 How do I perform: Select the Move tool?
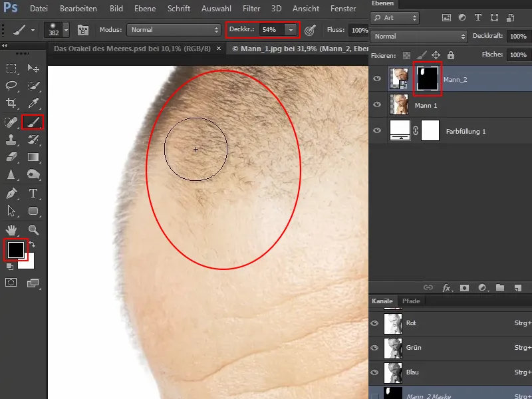point(33,68)
